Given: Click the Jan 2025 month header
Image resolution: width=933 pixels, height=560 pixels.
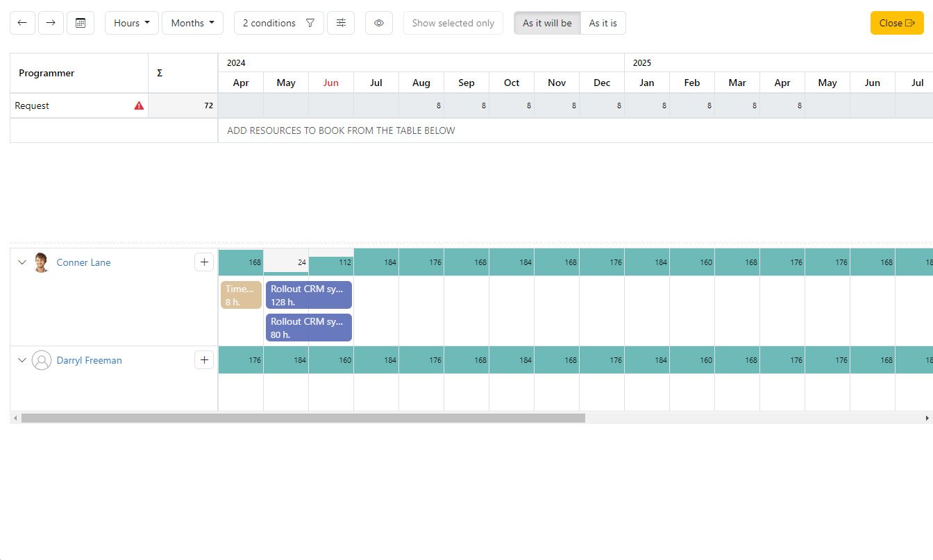Looking at the screenshot, I should point(647,83).
